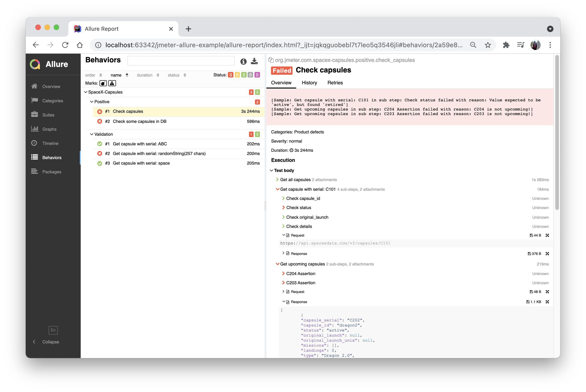Viewport: 586px width, 392px height.
Task: Bookmark the page with the star icon
Action: [x=487, y=45]
